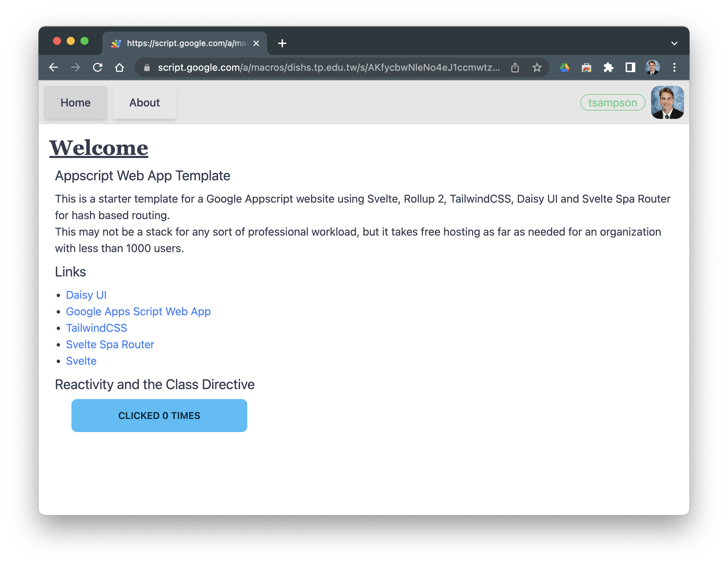Reload the page with refresh icon
Screen dimensions: 728x566
pos(98,67)
